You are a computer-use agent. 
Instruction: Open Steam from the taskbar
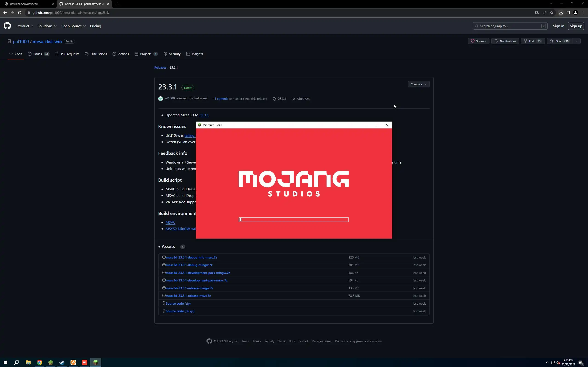click(62, 362)
